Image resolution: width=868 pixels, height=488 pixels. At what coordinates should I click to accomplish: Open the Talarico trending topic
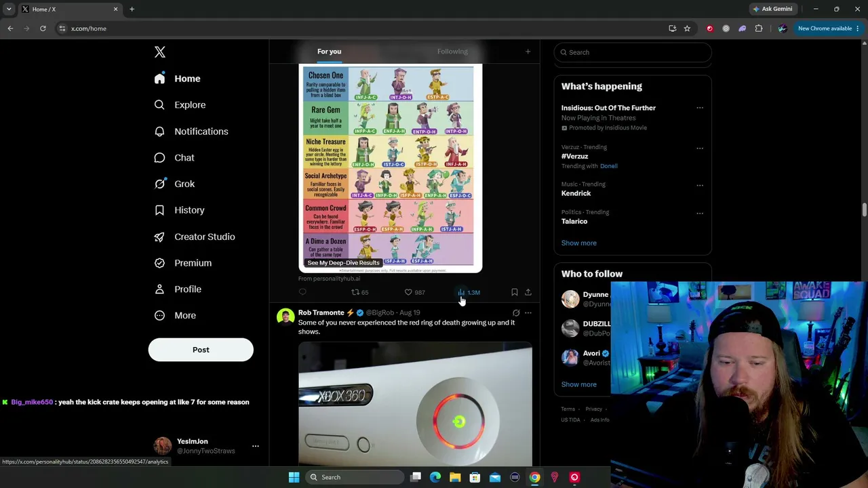574,221
